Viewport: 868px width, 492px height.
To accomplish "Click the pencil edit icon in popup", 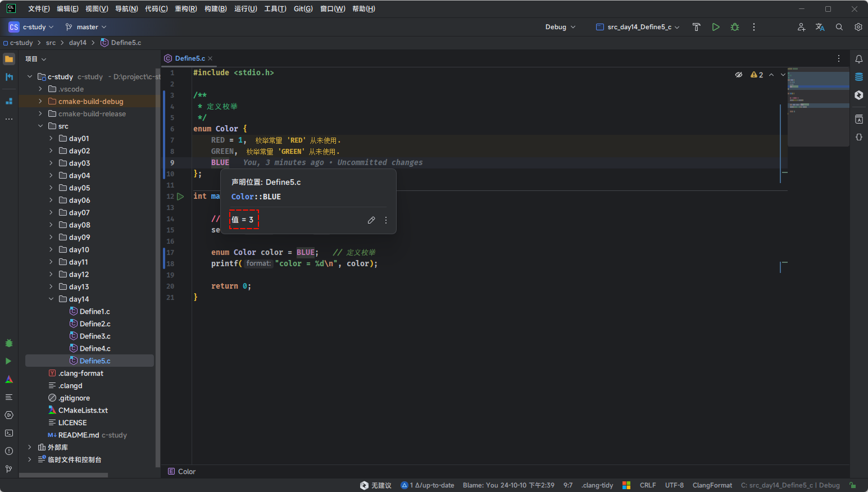I will pos(371,220).
